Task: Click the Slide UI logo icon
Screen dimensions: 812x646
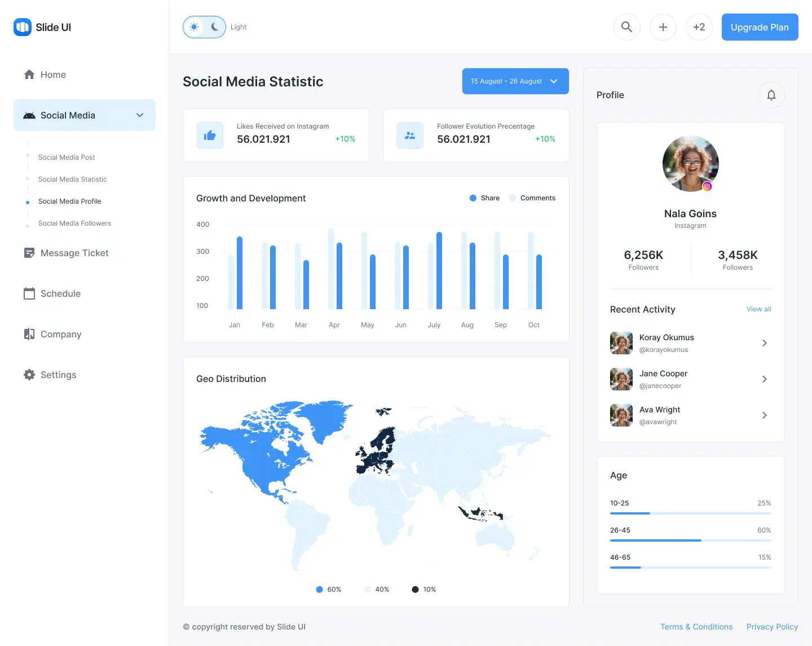Action: click(x=23, y=27)
